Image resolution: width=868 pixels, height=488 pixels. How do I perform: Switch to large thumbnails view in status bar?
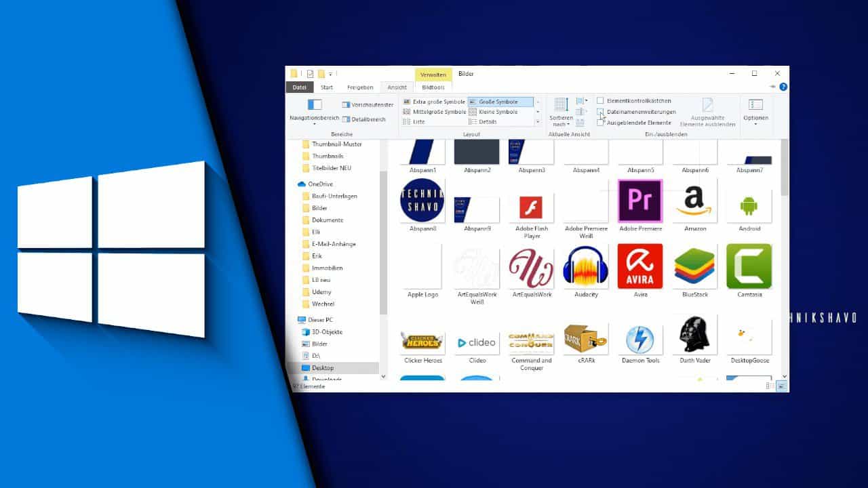click(x=782, y=386)
